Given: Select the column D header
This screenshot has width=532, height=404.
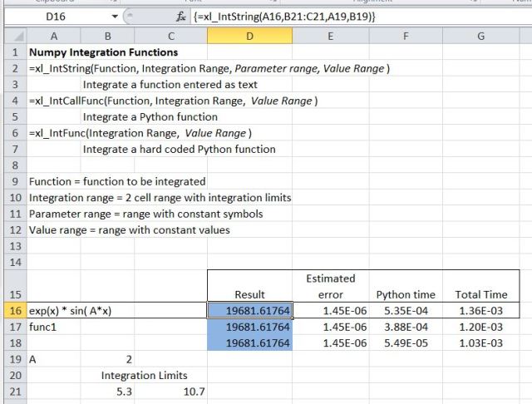Looking at the screenshot, I should click(249, 37).
